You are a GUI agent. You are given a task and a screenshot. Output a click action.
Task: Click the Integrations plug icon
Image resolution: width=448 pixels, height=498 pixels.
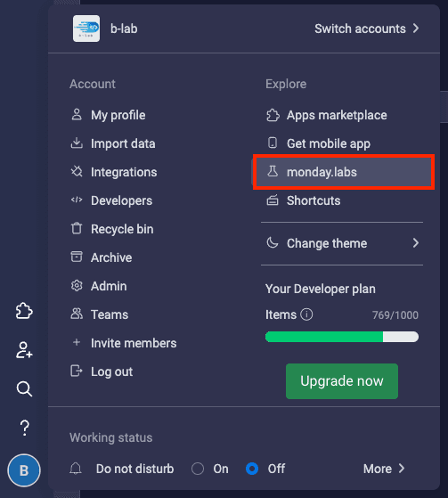(x=77, y=172)
